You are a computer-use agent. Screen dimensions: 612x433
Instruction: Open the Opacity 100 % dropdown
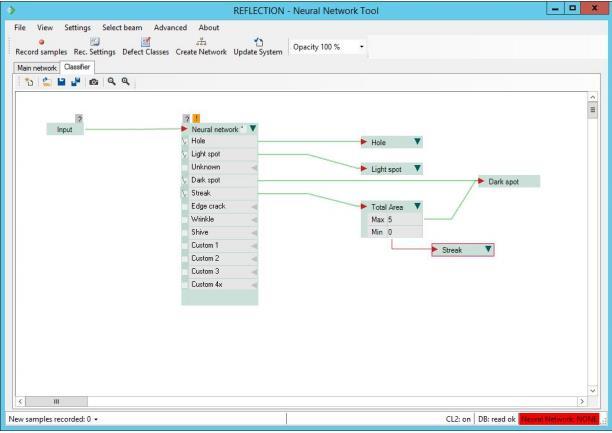click(x=361, y=47)
